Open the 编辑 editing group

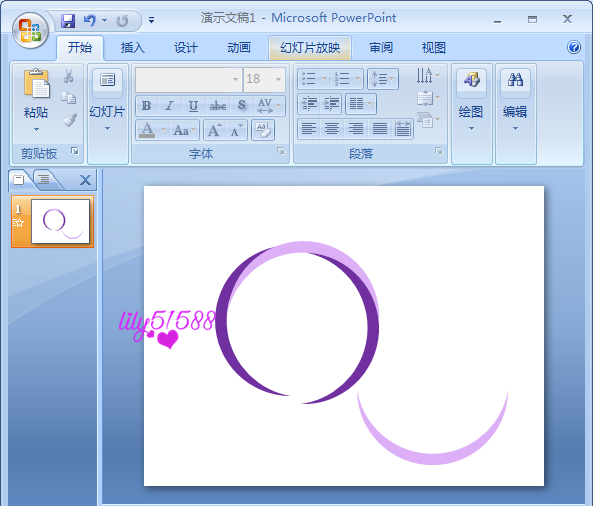(515, 100)
